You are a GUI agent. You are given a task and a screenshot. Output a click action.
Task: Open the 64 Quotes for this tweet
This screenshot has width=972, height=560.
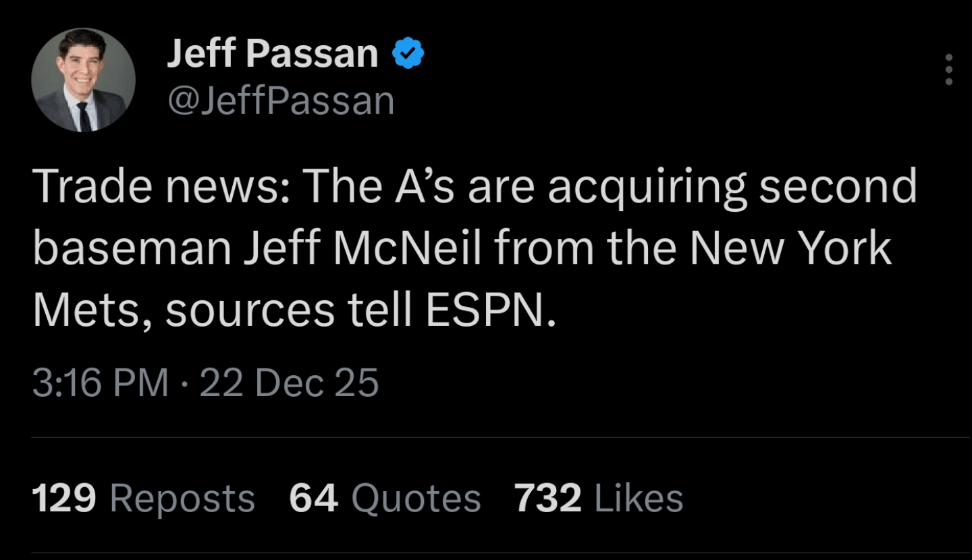(383, 498)
